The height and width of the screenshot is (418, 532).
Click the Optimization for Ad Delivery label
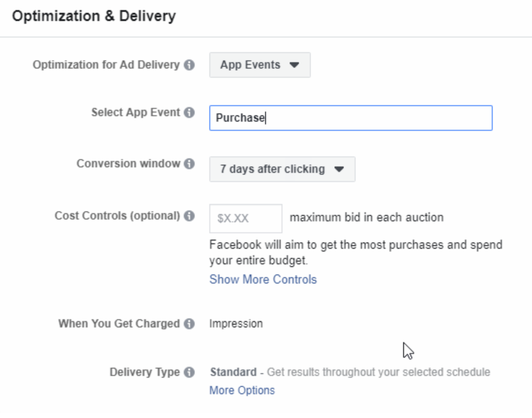pos(106,65)
